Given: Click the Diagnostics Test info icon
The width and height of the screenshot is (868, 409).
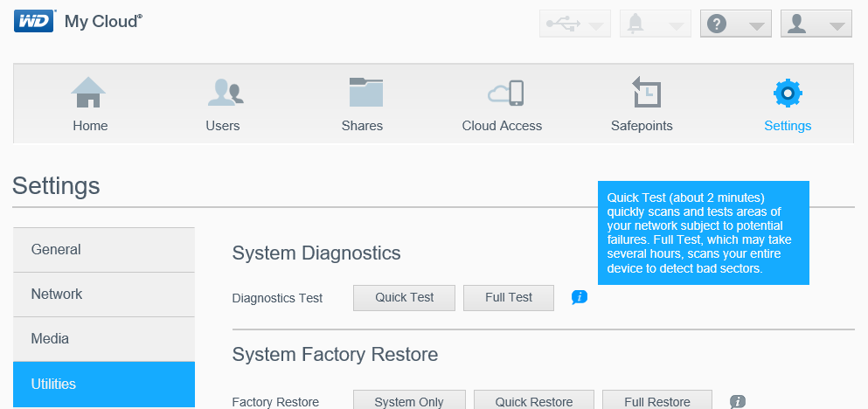Looking at the screenshot, I should 579,297.
